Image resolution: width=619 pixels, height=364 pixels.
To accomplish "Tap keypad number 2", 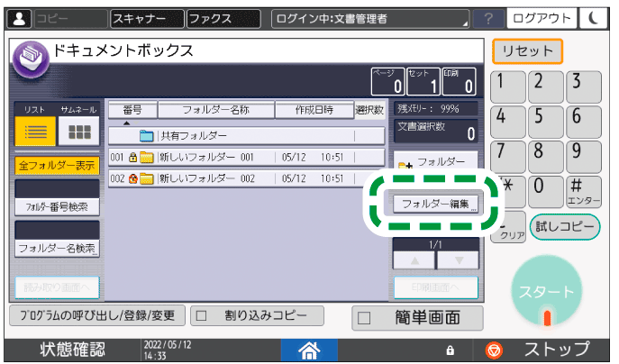I will pos(546,86).
